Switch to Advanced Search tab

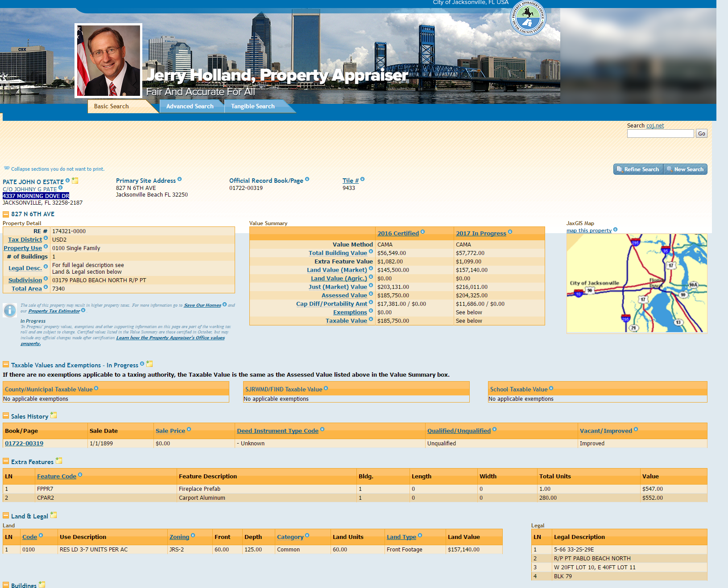pos(190,106)
